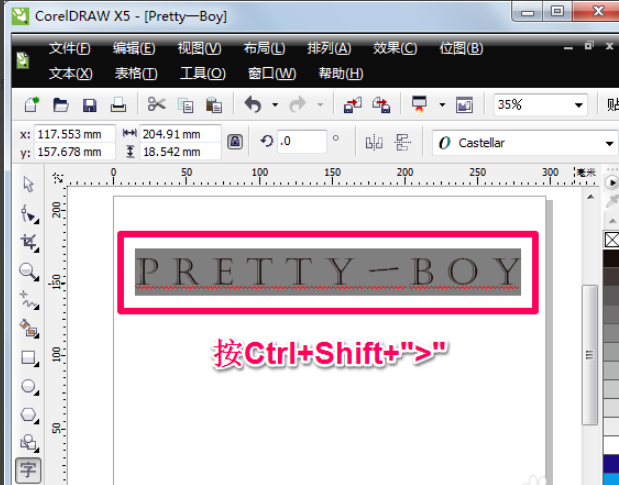Select the Polygon tool
Screen dimensions: 619x485
(28, 415)
